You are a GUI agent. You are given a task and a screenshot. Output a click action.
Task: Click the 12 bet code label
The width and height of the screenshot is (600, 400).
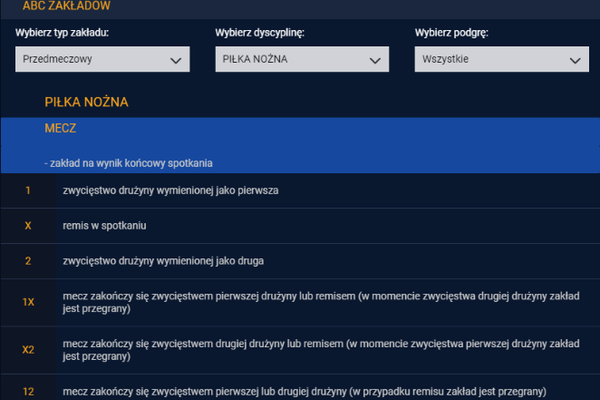click(28, 392)
